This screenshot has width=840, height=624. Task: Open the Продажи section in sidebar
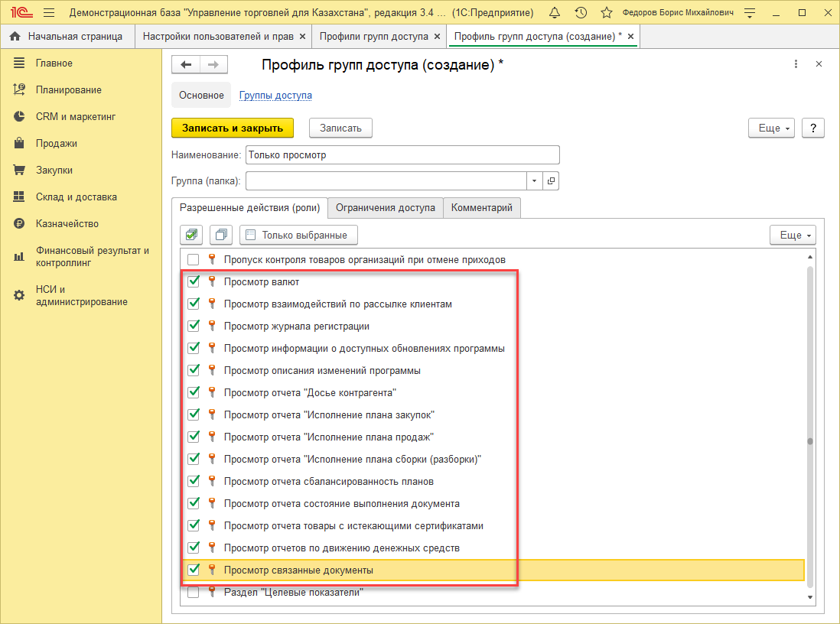point(56,143)
